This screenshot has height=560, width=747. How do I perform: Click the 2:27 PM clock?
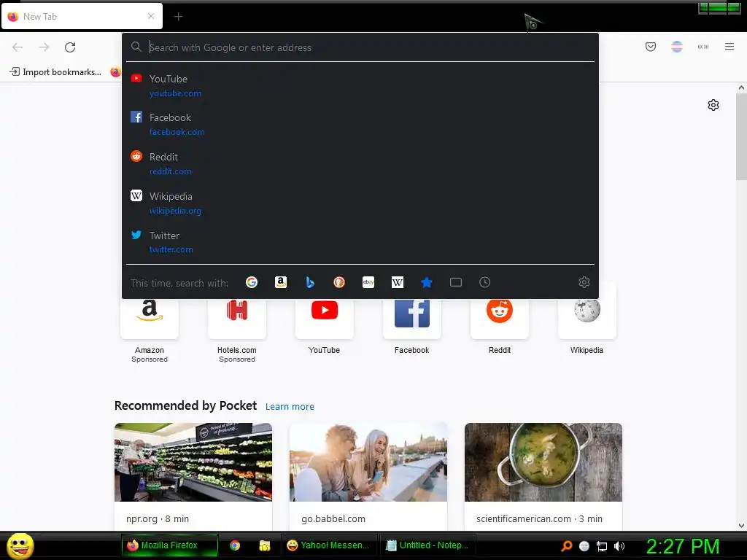(683, 546)
